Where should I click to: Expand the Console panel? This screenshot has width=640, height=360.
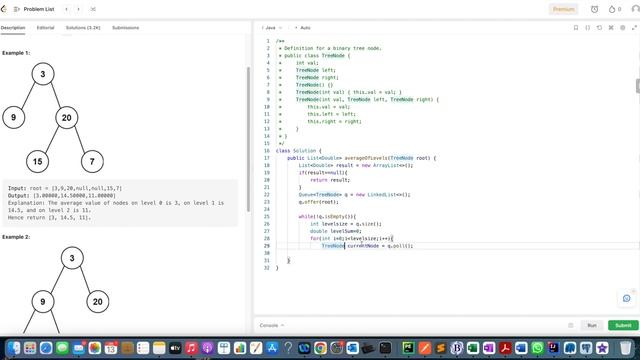click(x=272, y=325)
